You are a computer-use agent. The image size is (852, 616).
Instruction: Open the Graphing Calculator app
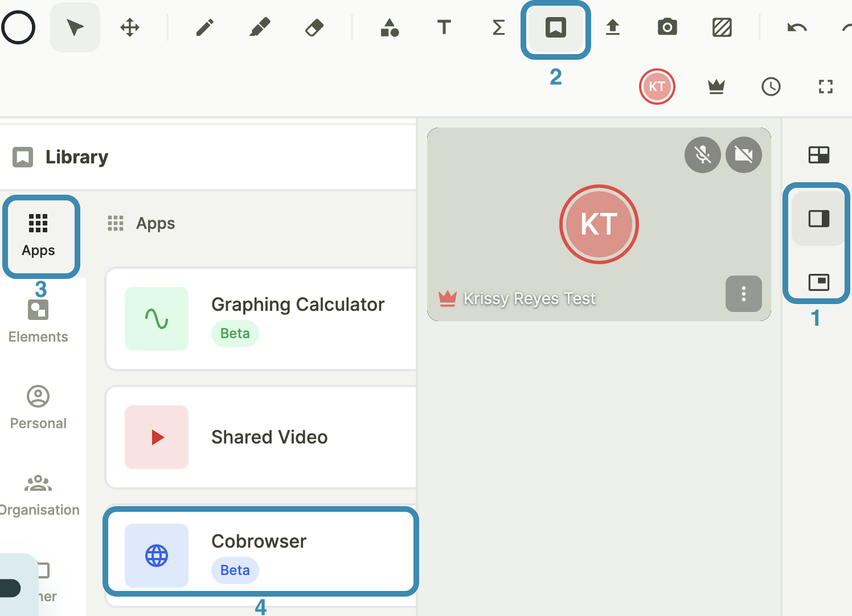coord(261,319)
